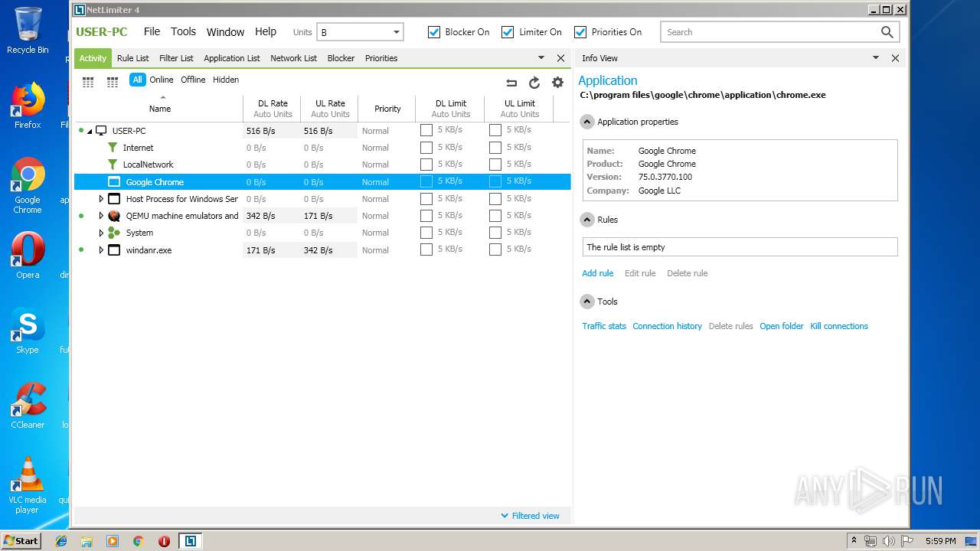Open Google Chrome desktop shortcut

(28, 185)
